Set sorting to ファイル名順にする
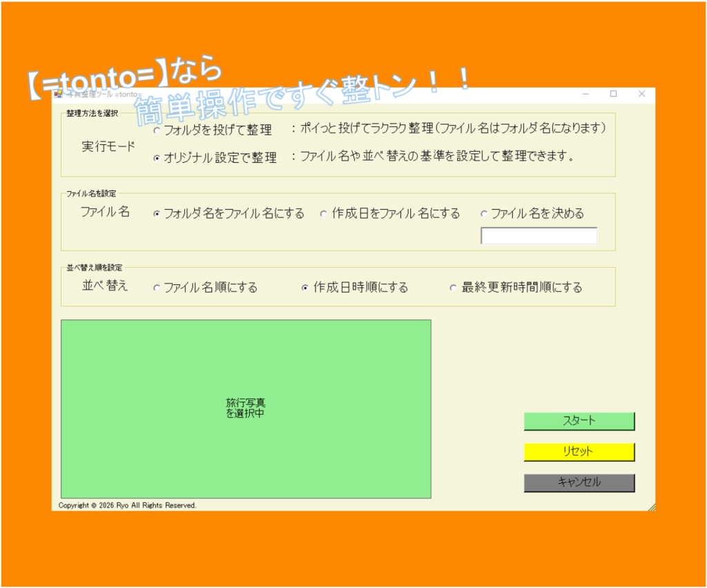The width and height of the screenshot is (707, 588). pos(157,288)
